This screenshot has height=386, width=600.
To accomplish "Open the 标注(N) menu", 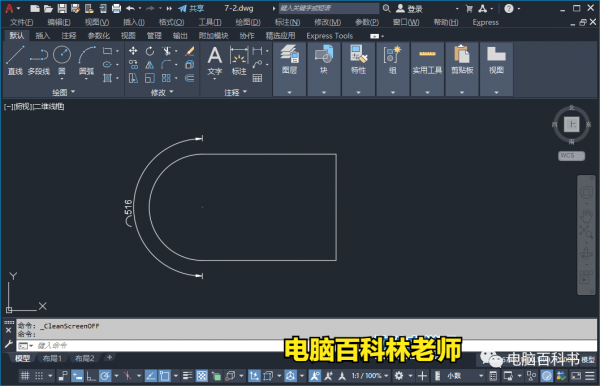I will [287, 22].
